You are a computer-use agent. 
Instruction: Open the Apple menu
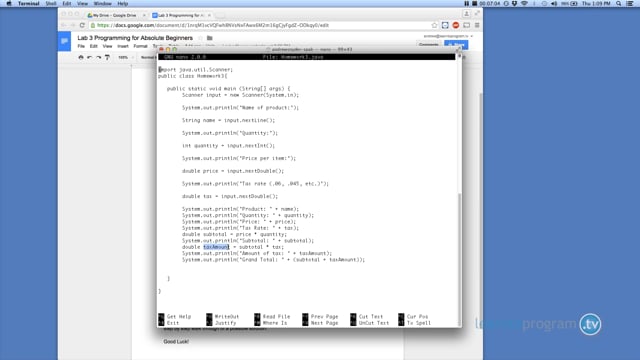click(9, 3)
